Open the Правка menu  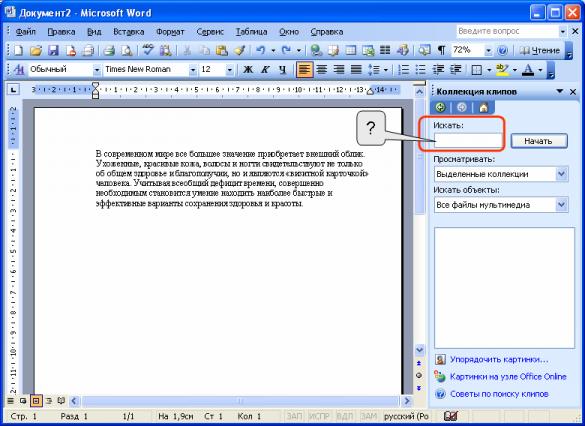tap(61, 32)
